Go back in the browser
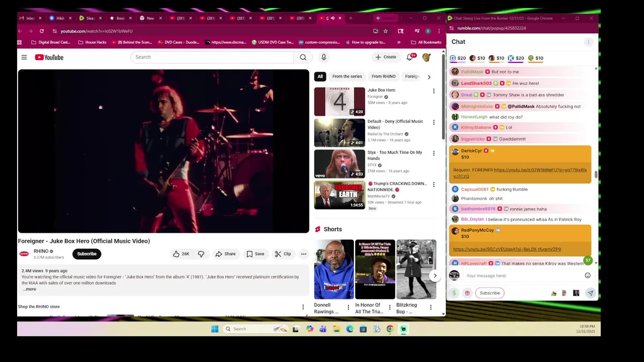The image size is (644, 362). pyautogui.click(x=20, y=31)
